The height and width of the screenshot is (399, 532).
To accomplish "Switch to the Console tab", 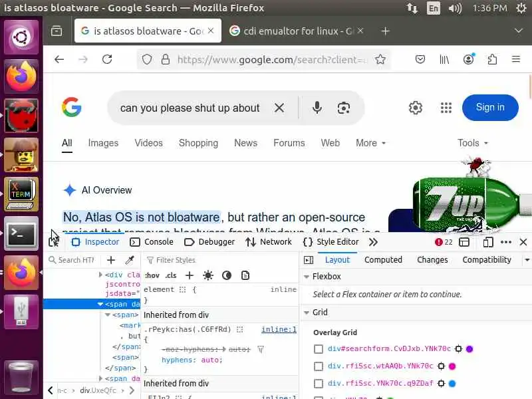I will tap(152, 242).
